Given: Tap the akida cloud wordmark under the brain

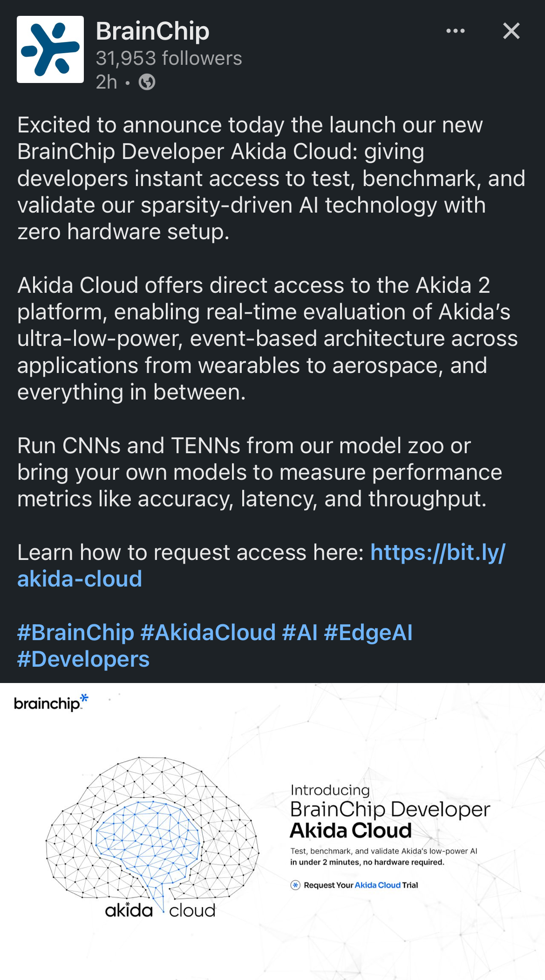Looking at the screenshot, I should point(160,910).
